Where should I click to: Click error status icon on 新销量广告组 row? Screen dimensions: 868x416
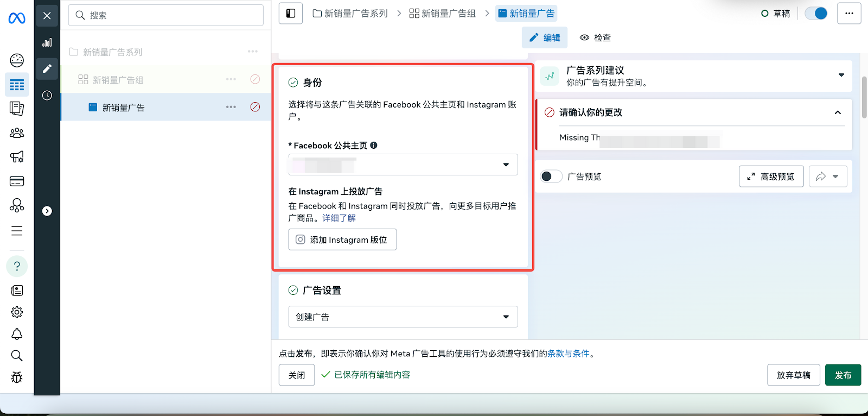pos(255,79)
